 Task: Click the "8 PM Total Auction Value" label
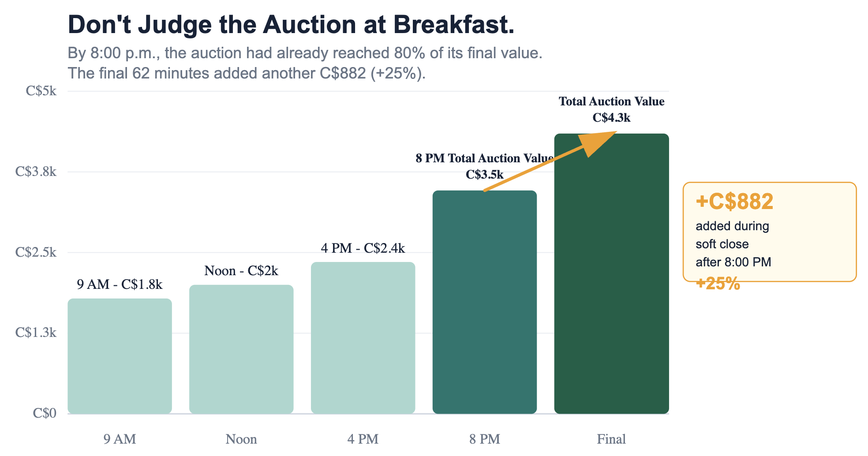click(x=485, y=158)
